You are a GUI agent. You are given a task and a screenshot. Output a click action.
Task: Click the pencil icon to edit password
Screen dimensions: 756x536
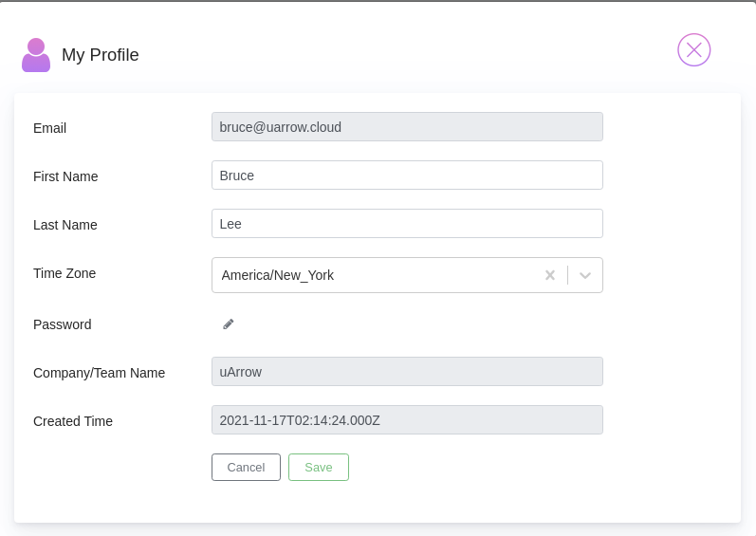pos(229,324)
